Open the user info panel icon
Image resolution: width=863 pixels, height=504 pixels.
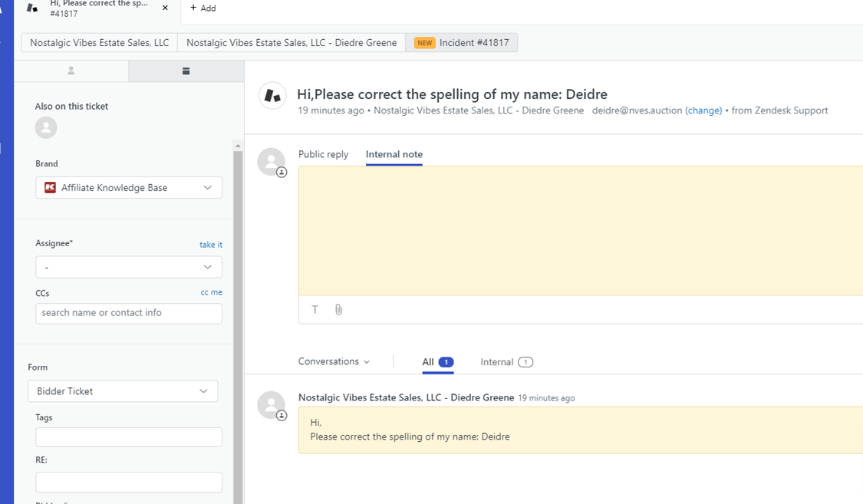[x=71, y=71]
